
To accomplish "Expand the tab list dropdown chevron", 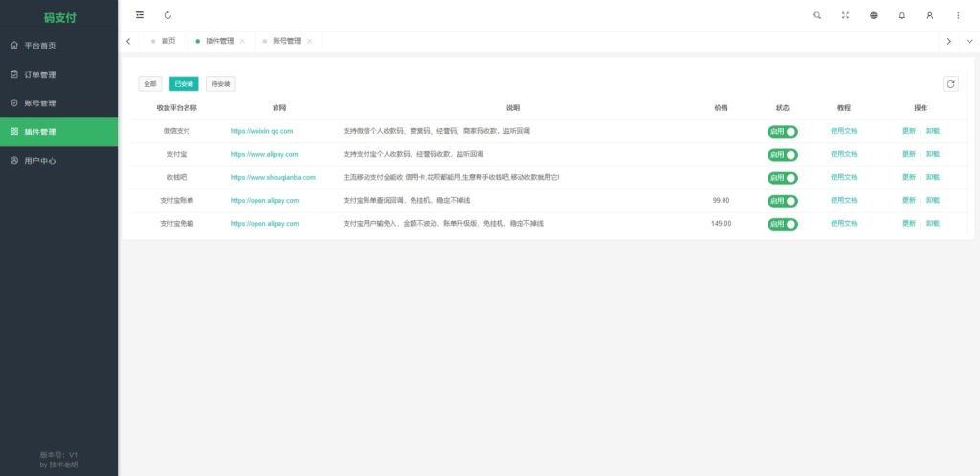I will (969, 41).
